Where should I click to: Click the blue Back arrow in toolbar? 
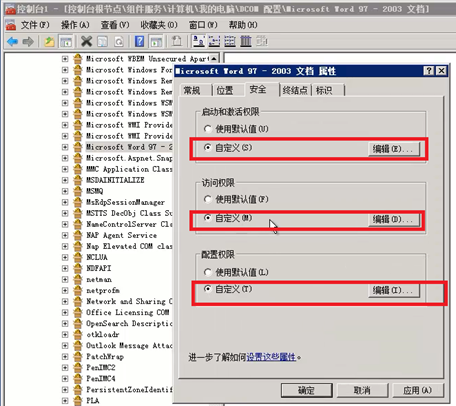tap(12, 42)
